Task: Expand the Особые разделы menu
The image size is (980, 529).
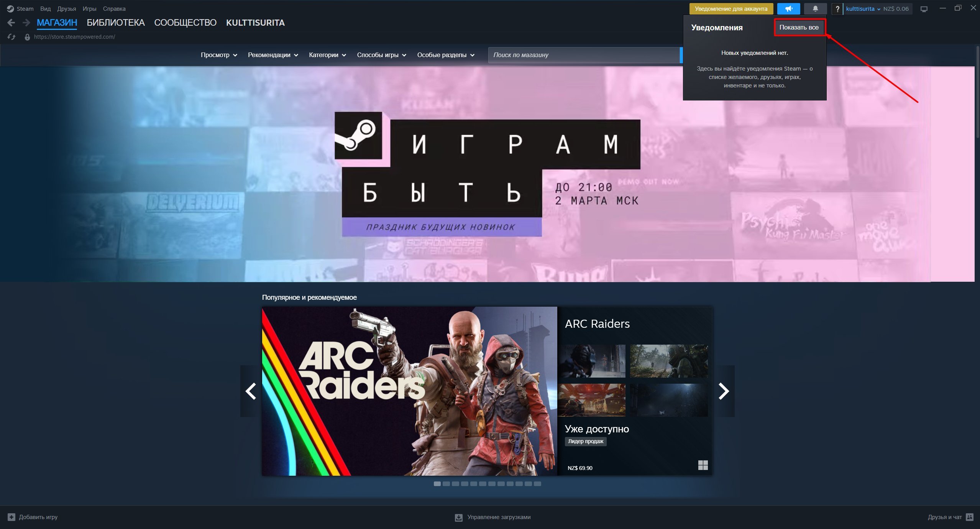Action: point(446,55)
